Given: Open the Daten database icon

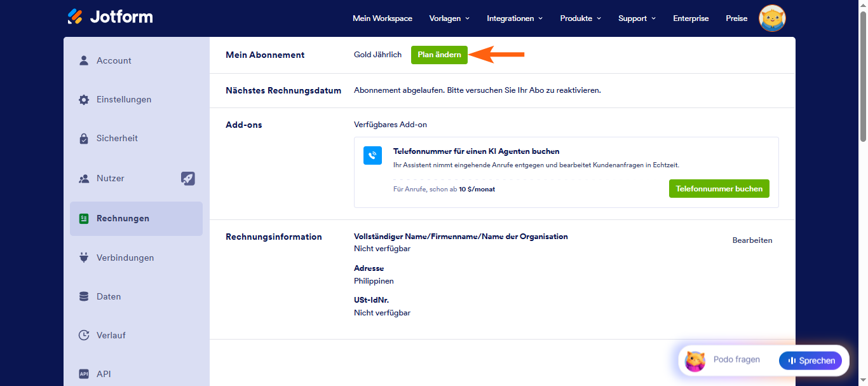Looking at the screenshot, I should tap(84, 296).
